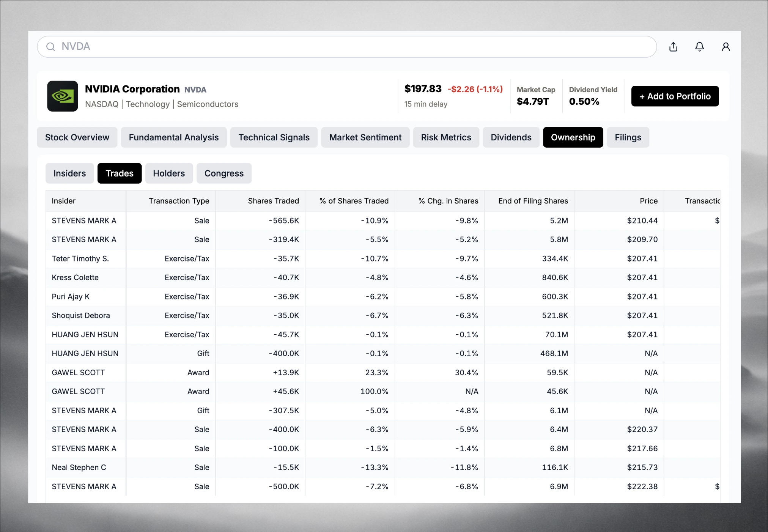Click the NVDA ticker beside company name
Viewport: 768px width, 532px height.
click(195, 90)
